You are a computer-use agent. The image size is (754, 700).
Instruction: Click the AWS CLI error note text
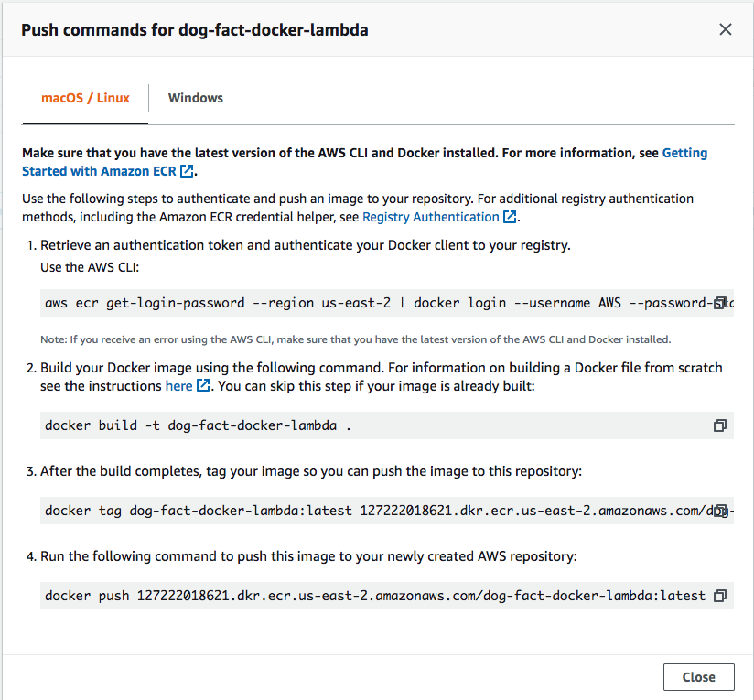coord(355,339)
